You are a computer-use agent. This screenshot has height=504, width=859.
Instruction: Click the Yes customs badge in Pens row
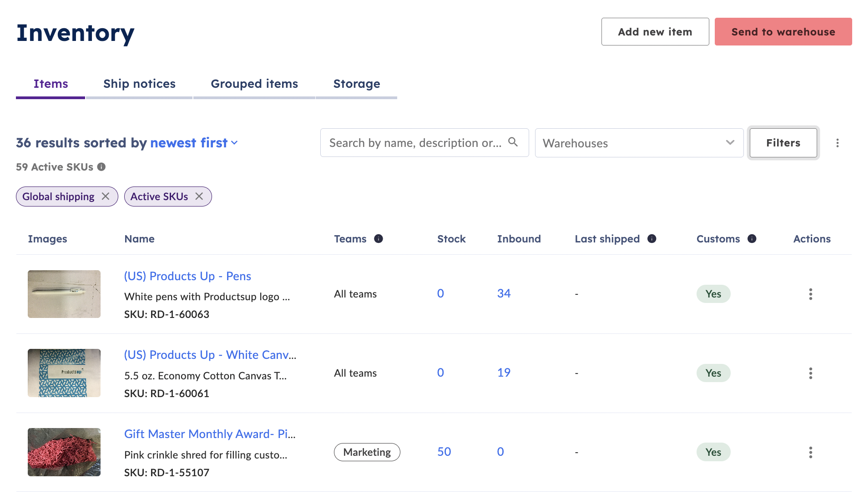pyautogui.click(x=713, y=294)
